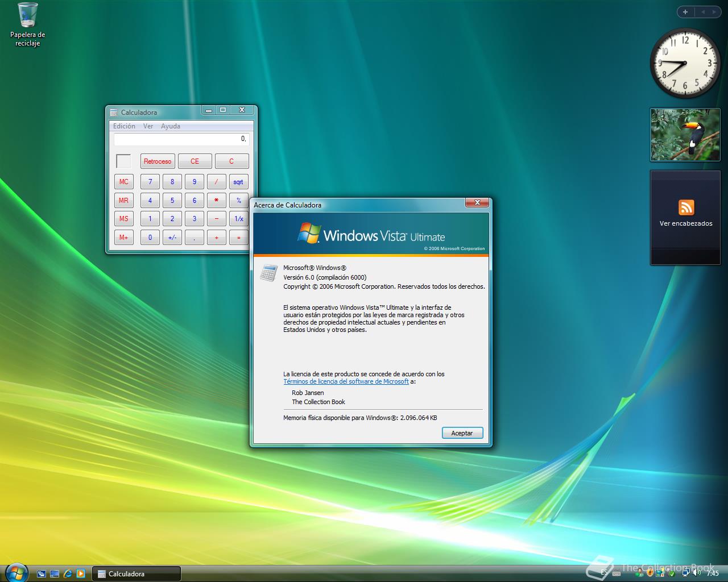728x582 pixels.
Task: Click the MS memory store button
Action: [x=124, y=219]
